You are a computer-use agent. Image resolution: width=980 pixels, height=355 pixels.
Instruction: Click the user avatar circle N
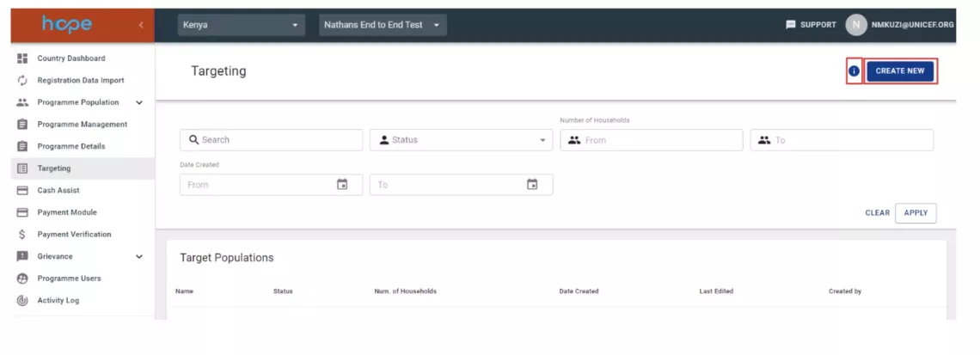(x=856, y=25)
